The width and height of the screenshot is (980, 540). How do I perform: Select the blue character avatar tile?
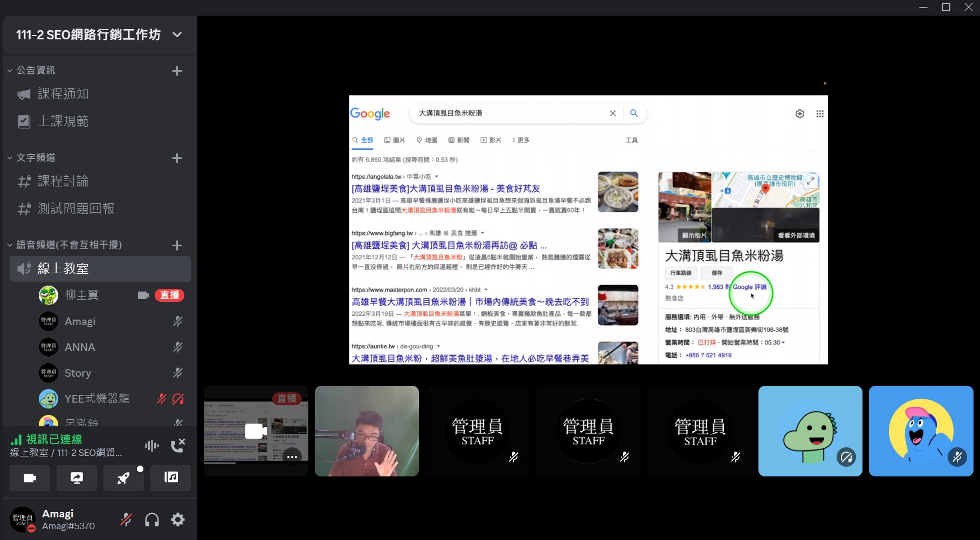(x=921, y=431)
